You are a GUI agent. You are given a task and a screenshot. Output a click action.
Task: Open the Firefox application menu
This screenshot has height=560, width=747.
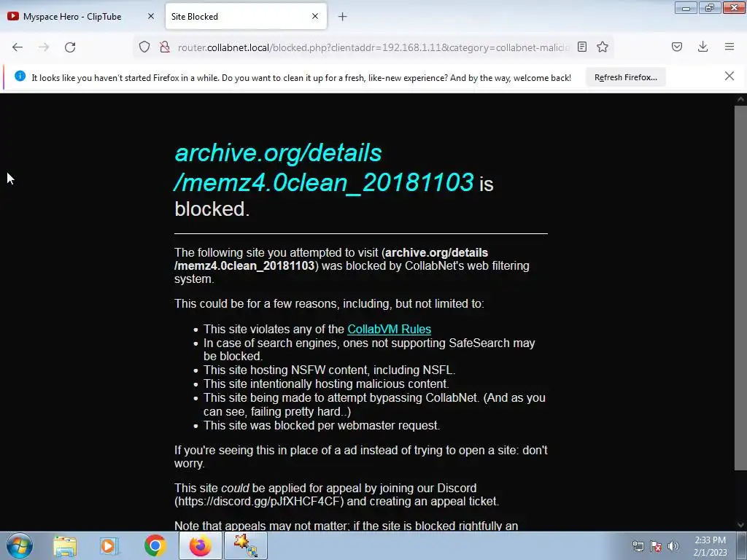(729, 47)
